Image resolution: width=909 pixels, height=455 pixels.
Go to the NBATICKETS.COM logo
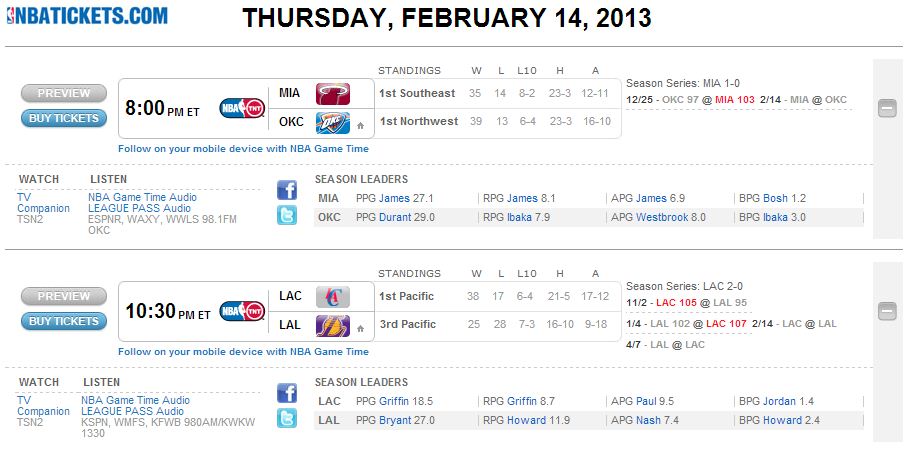tap(87, 14)
